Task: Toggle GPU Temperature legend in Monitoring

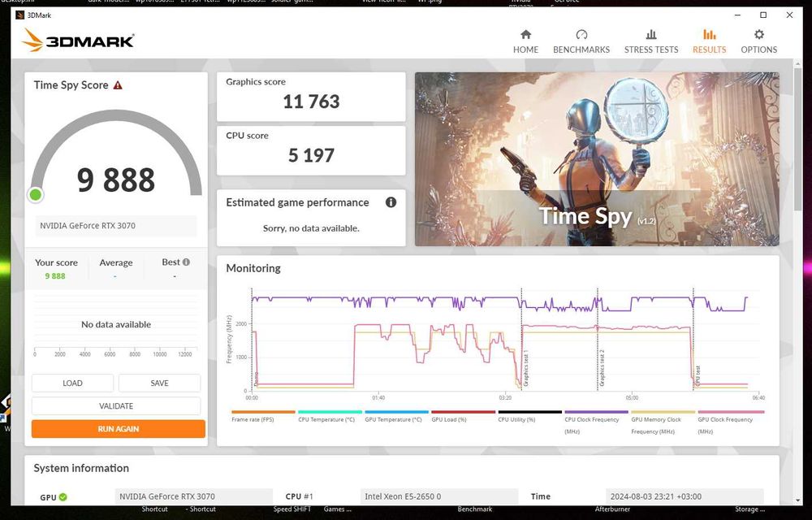Action: click(397, 418)
